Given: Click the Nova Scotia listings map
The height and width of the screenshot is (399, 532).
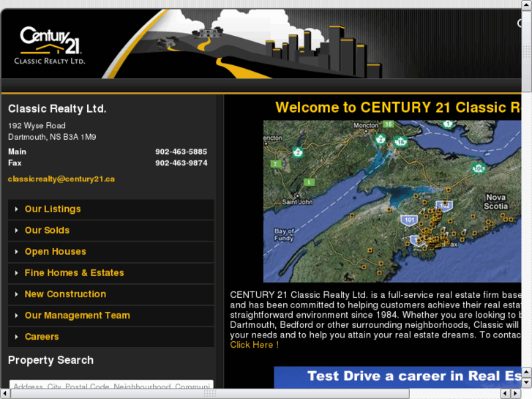Looking at the screenshot, I should [x=392, y=201].
